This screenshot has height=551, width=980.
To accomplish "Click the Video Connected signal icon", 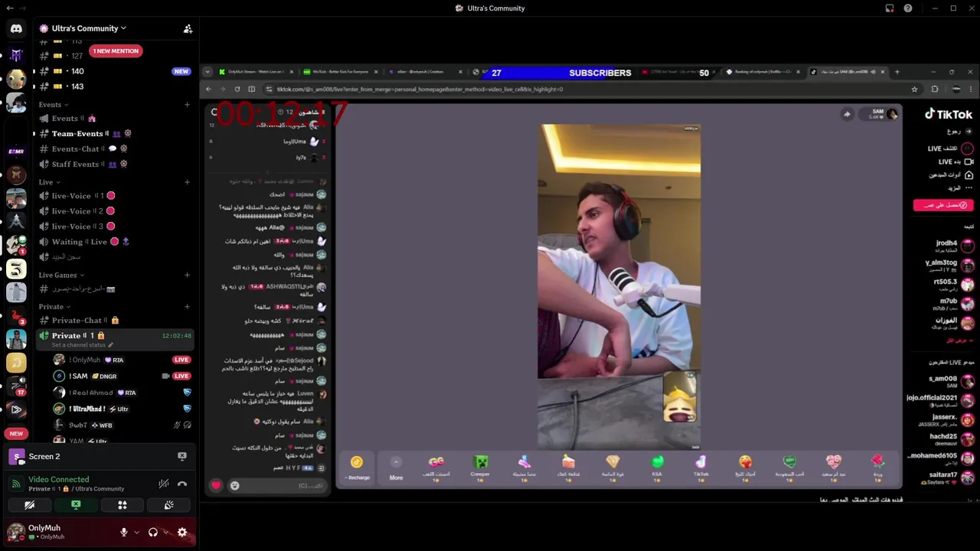I will [16, 484].
